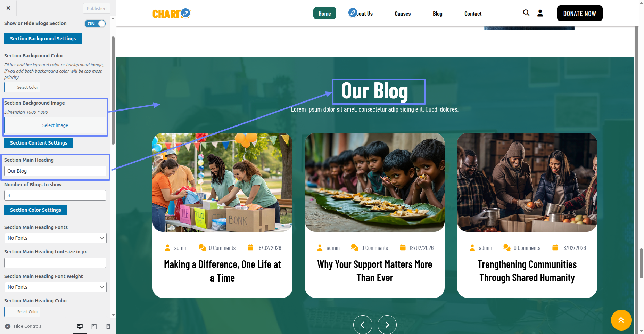Click the next blog slide arrow
The image size is (644, 334).
[x=387, y=325]
